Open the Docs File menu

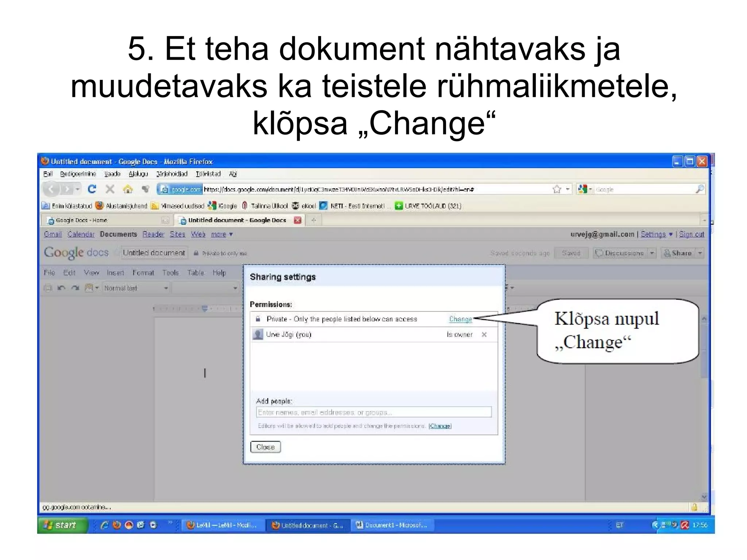click(49, 273)
